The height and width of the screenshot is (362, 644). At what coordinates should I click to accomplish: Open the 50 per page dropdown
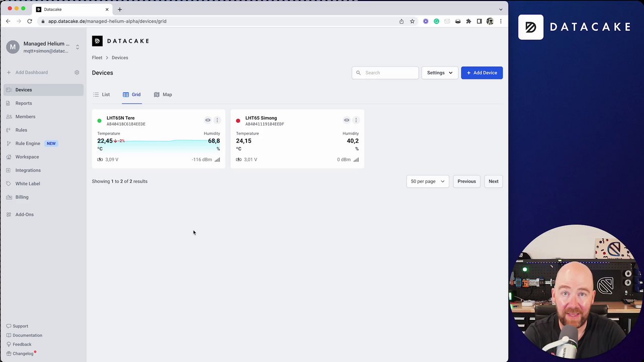(428, 182)
